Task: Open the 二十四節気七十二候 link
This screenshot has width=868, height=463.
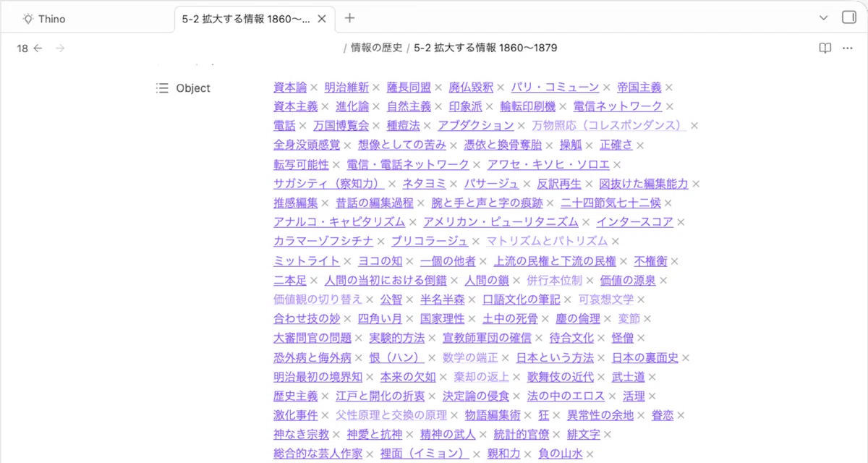Action: [x=610, y=203]
